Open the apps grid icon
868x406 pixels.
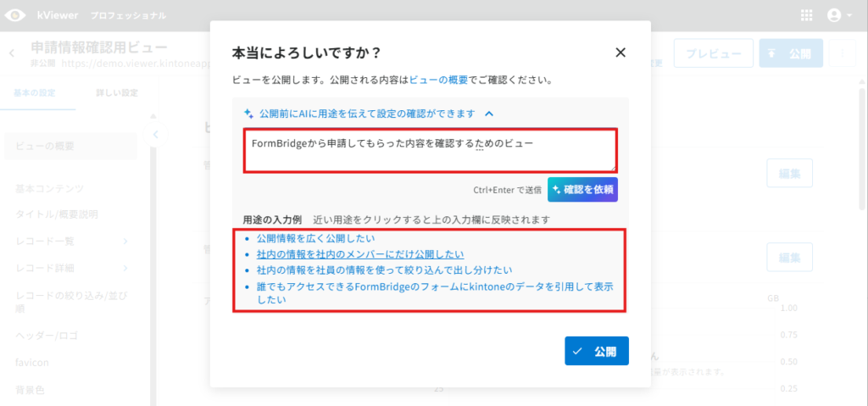[807, 15]
